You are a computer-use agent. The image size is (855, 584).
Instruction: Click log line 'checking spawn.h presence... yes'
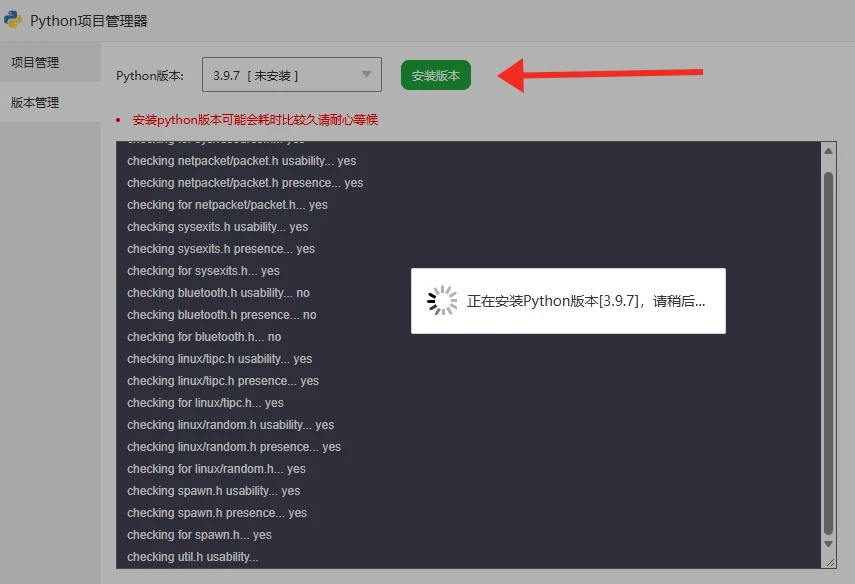click(217, 513)
